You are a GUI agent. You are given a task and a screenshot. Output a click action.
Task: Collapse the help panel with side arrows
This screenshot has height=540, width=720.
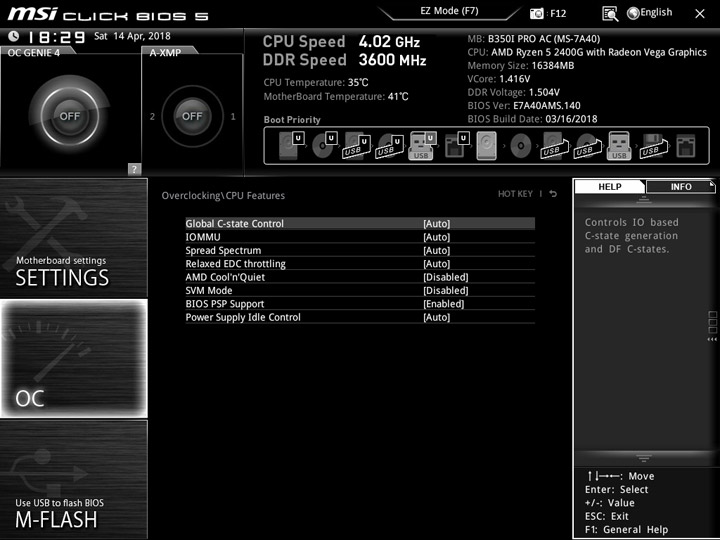pos(712,339)
